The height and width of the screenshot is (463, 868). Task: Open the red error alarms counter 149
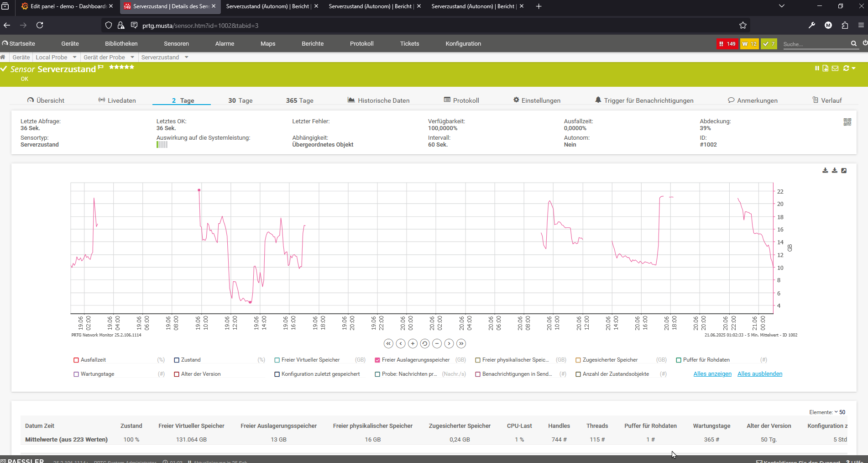click(727, 44)
